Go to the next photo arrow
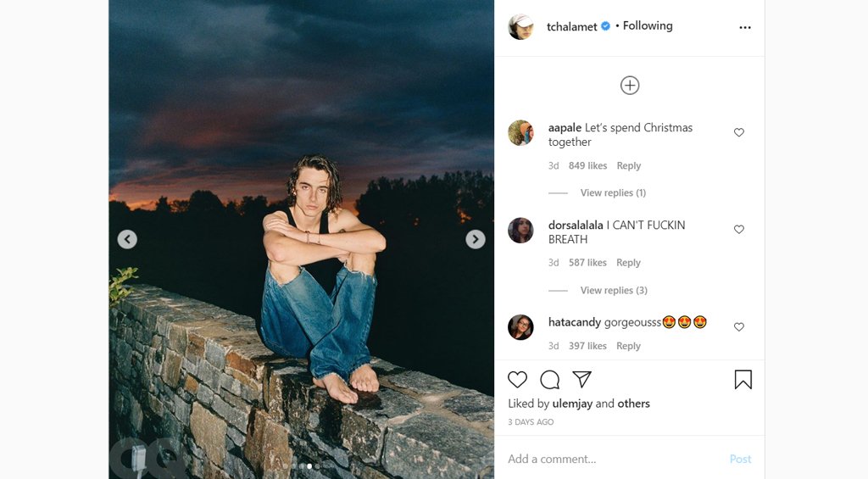 [x=476, y=239]
